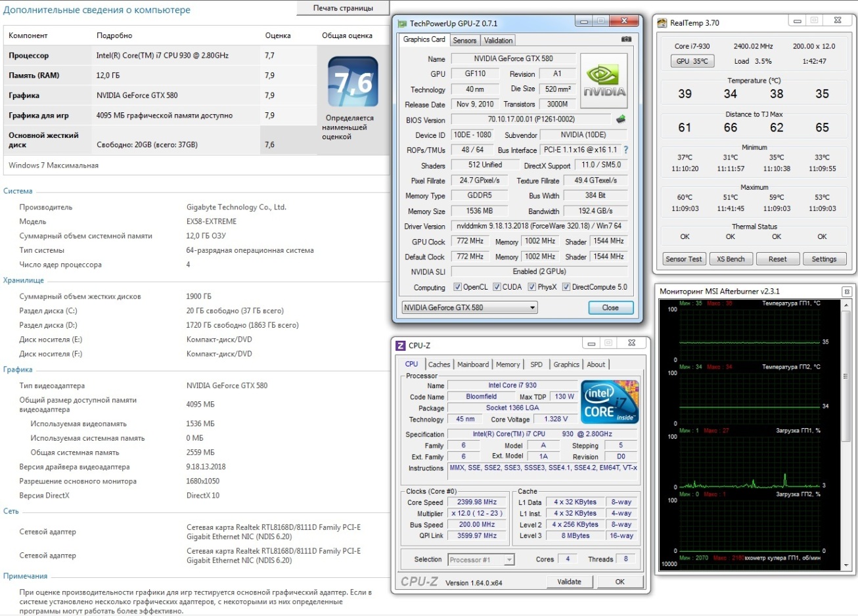Minimize the RealTemp window
858x616 pixels.
797,21
